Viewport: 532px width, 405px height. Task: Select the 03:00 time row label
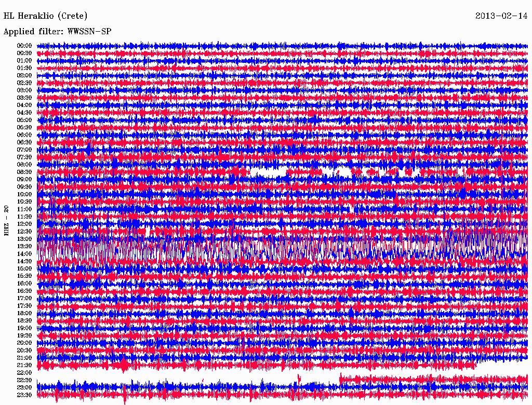point(24,90)
